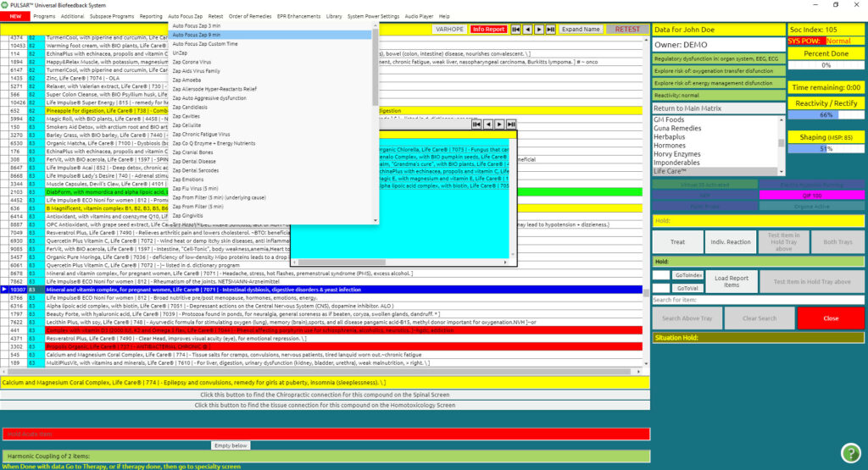Jump to first record in top navigation
Viewport: 868px width, 470px height.
(x=516, y=29)
